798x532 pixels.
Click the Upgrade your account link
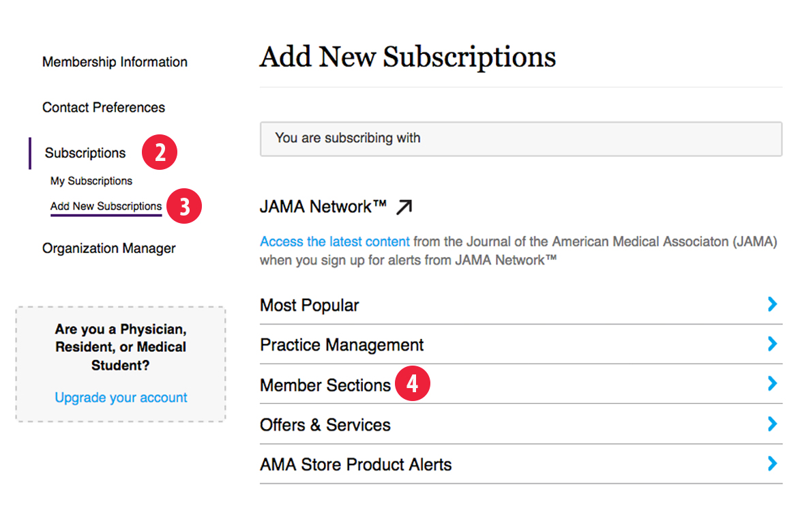coord(121,398)
